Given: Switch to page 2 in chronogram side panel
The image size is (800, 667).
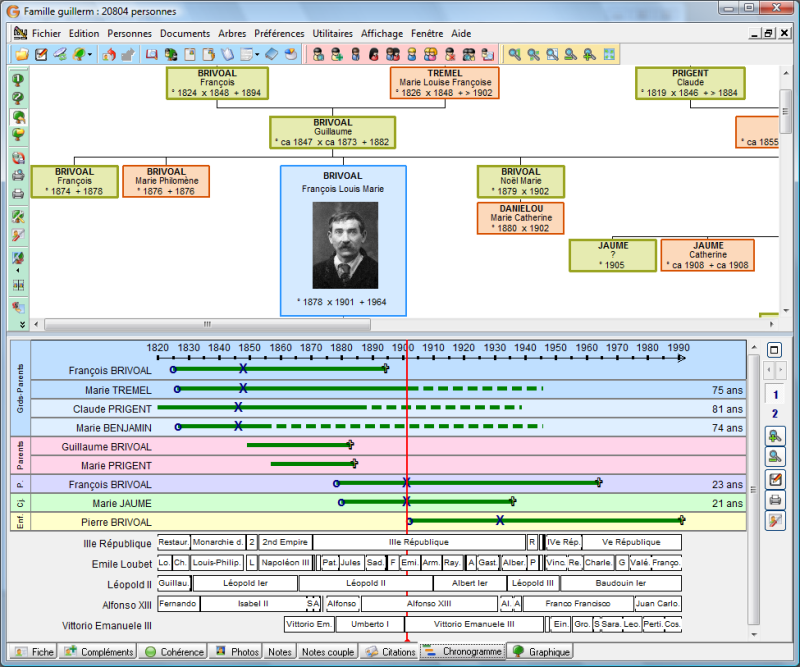Looking at the screenshot, I should tap(775, 414).
